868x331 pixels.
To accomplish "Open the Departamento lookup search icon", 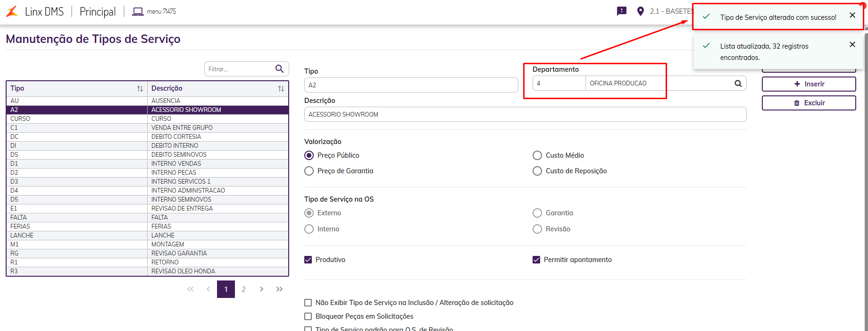I will [x=738, y=84].
